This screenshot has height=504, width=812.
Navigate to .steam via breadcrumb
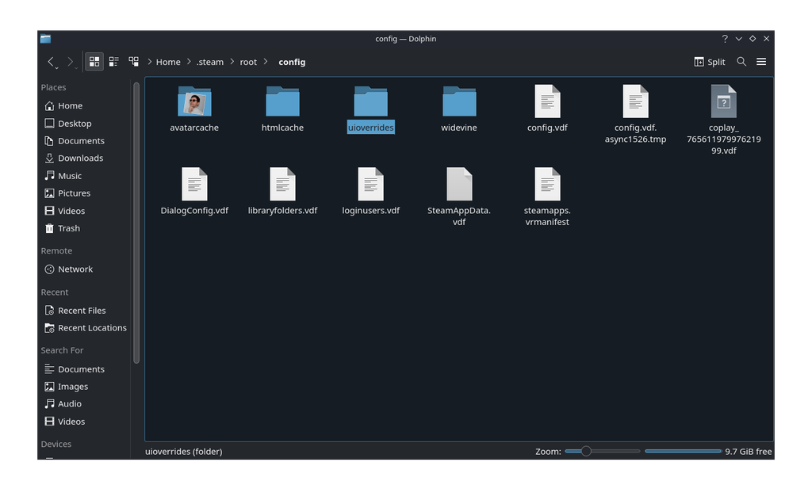(210, 61)
